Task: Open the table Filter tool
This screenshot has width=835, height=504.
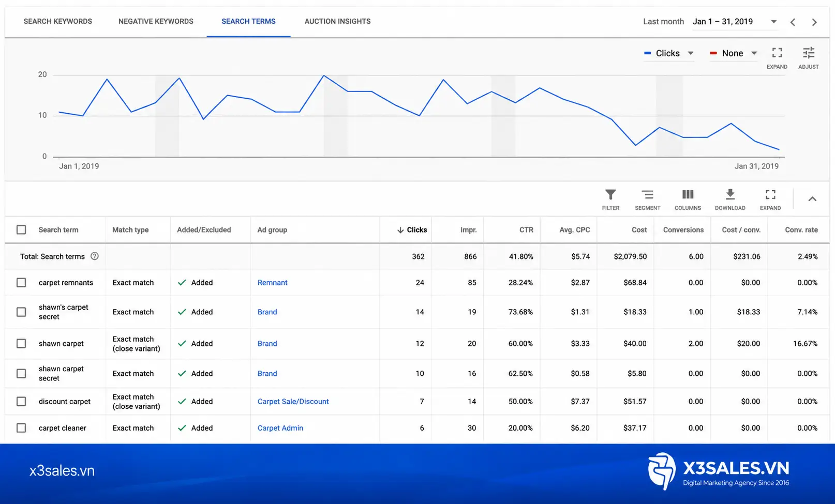Action: [610, 200]
